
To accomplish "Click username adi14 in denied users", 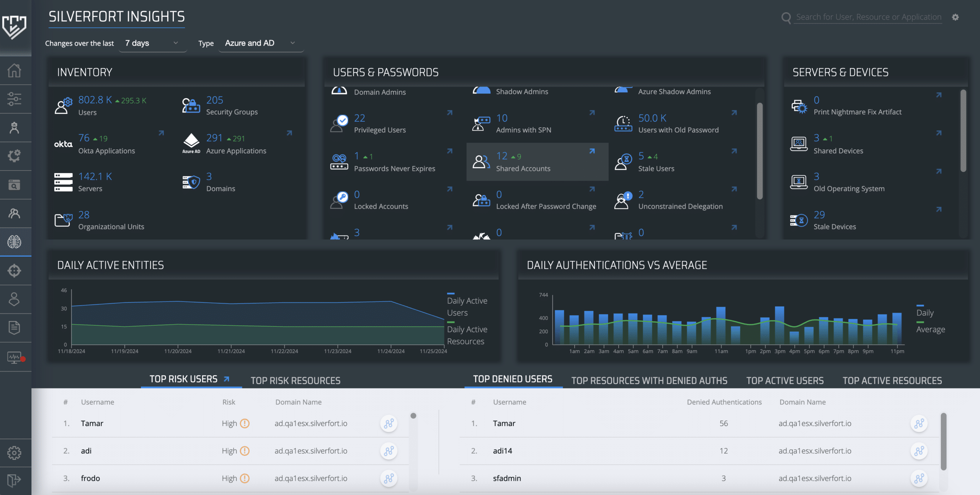I will 502,451.
